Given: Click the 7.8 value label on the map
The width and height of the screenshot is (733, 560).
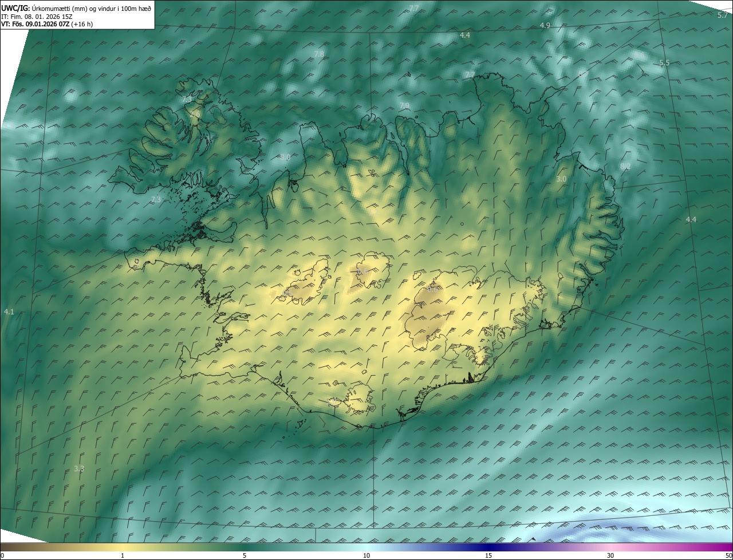Looking at the screenshot, I should (x=319, y=54).
